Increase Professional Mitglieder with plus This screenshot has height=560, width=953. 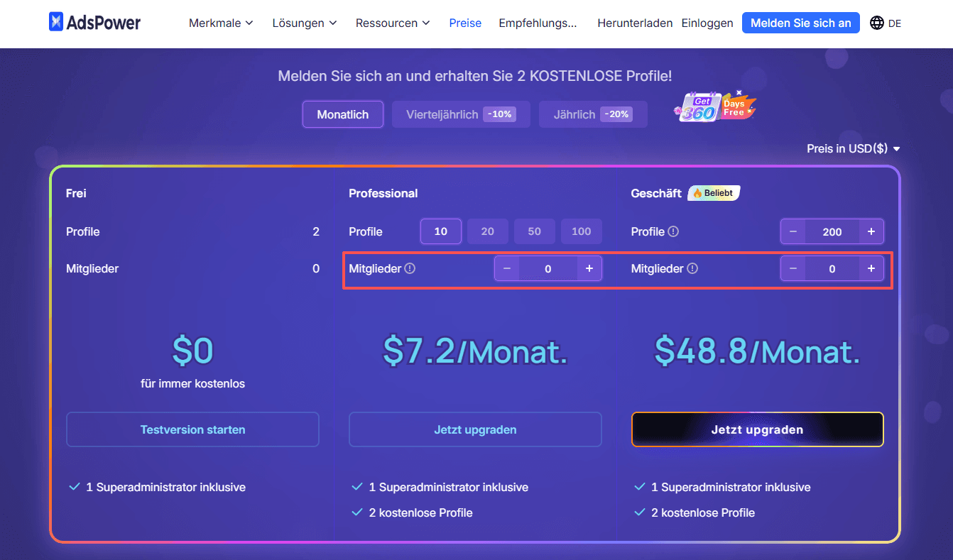click(x=589, y=269)
